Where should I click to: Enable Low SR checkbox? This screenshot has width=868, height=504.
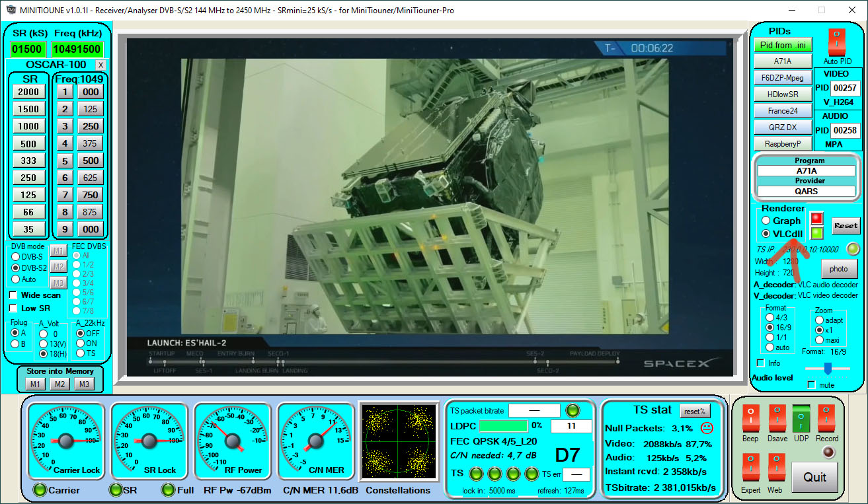coord(13,308)
